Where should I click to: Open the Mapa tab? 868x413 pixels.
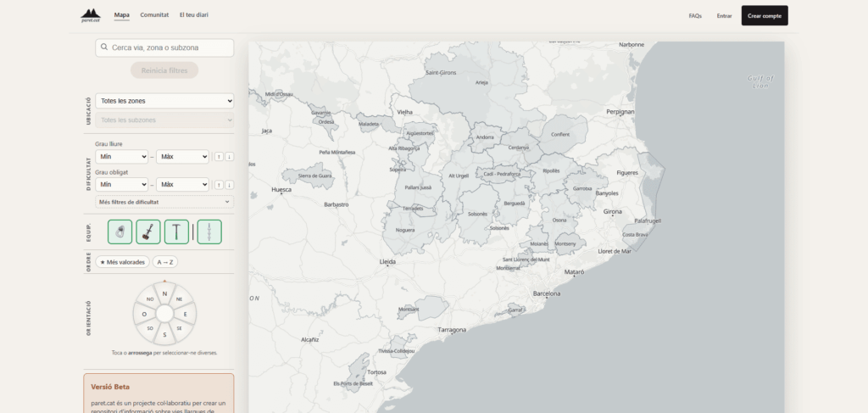[x=122, y=15]
